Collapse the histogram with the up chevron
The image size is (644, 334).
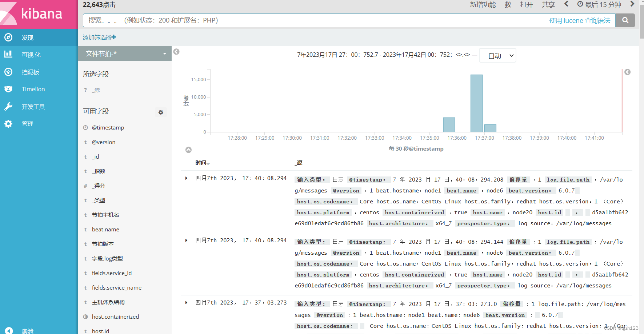[x=188, y=150]
